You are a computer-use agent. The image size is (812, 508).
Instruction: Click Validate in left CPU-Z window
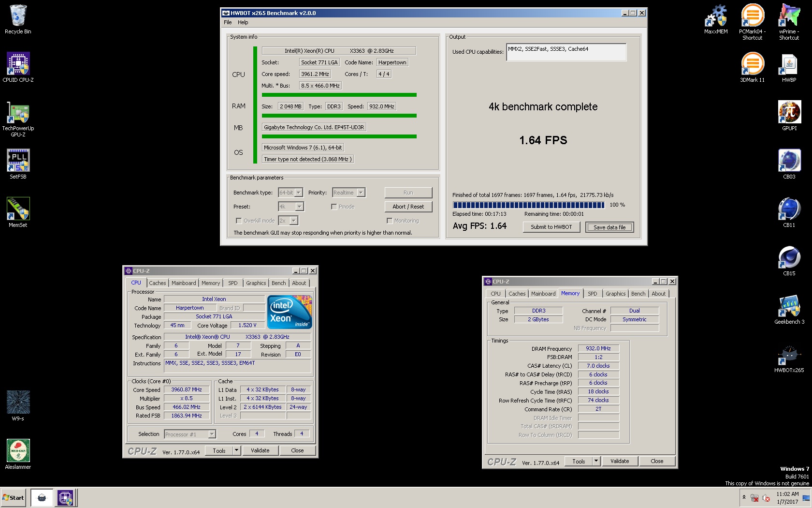click(x=260, y=450)
